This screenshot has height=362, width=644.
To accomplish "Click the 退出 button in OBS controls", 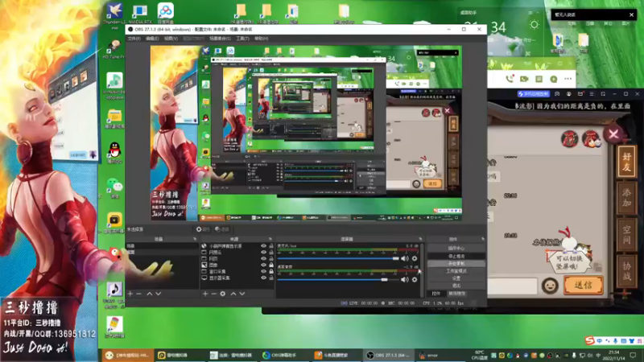I will pos(456,286).
